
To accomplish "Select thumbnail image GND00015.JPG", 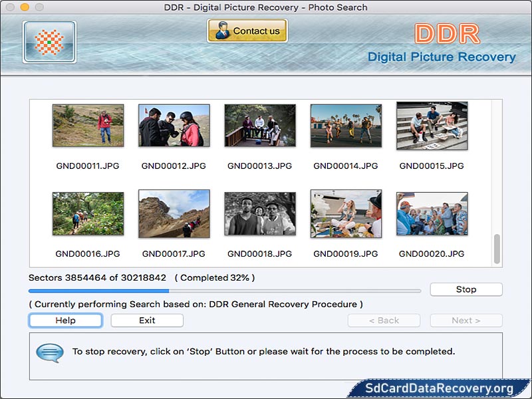I will (433, 126).
